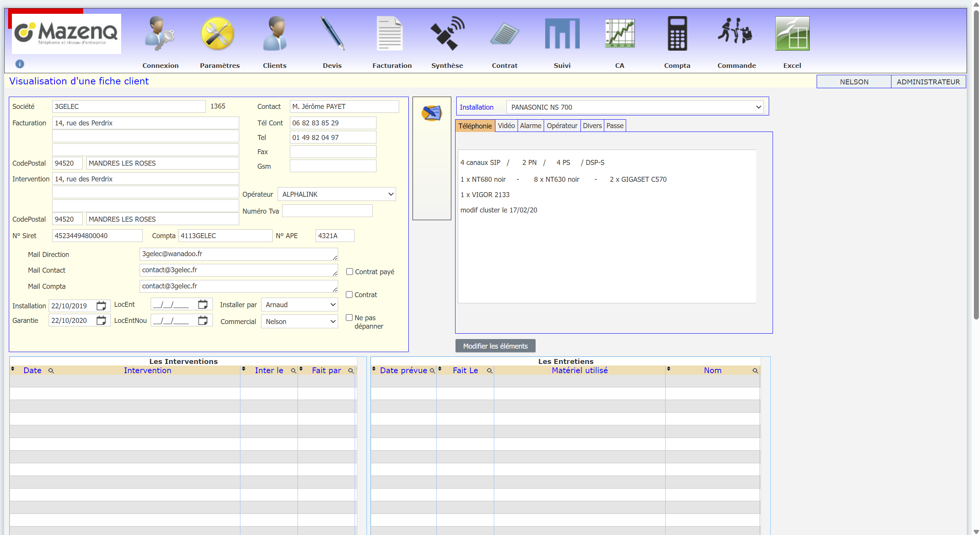
Task: Sort interventions by Date column header
Action: click(x=32, y=370)
